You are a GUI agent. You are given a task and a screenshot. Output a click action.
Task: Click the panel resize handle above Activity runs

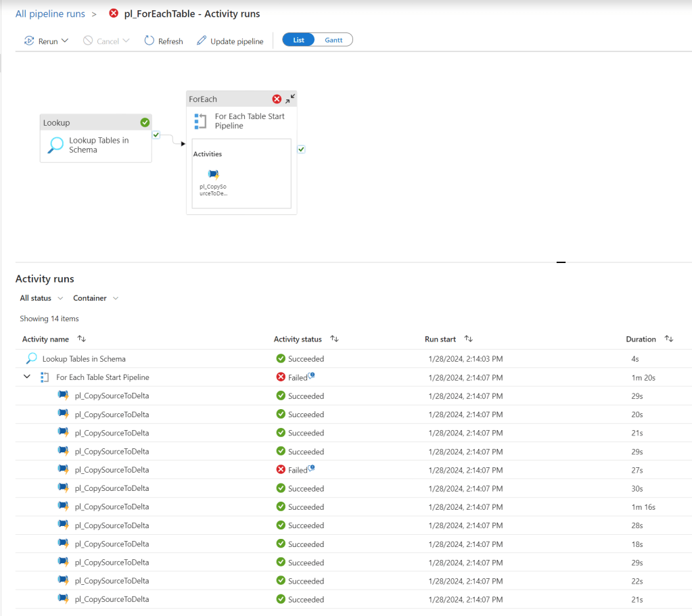[561, 262]
